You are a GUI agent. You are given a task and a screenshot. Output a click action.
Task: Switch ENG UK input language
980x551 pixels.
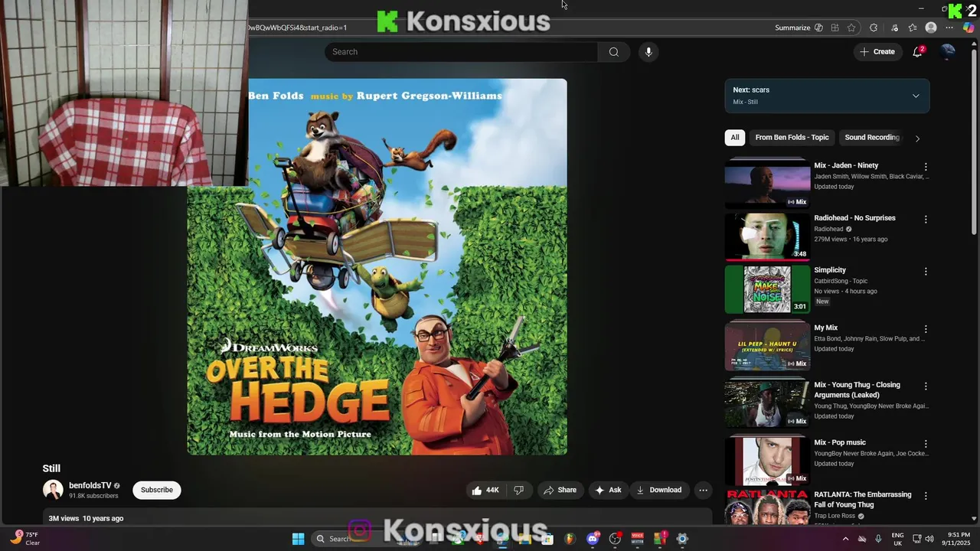(898, 539)
